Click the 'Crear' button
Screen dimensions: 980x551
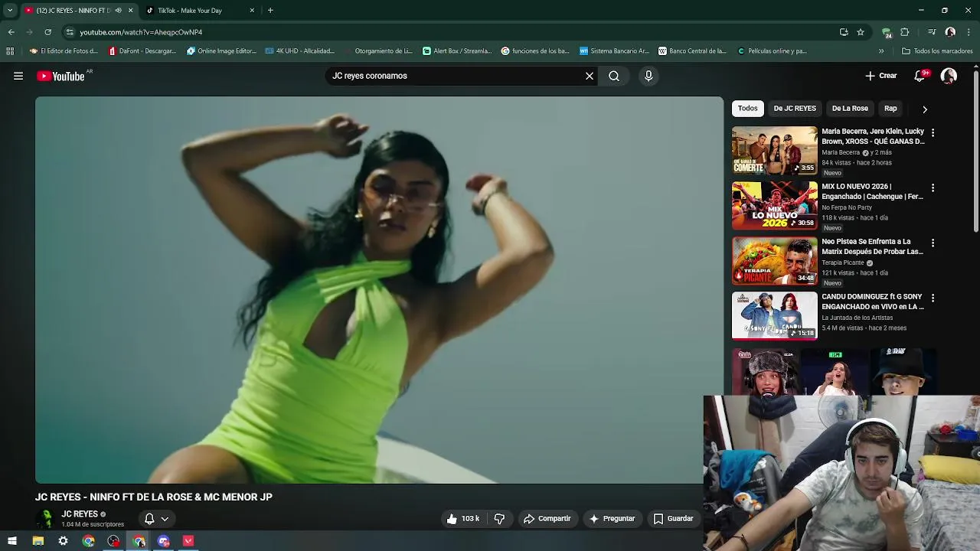881,76
